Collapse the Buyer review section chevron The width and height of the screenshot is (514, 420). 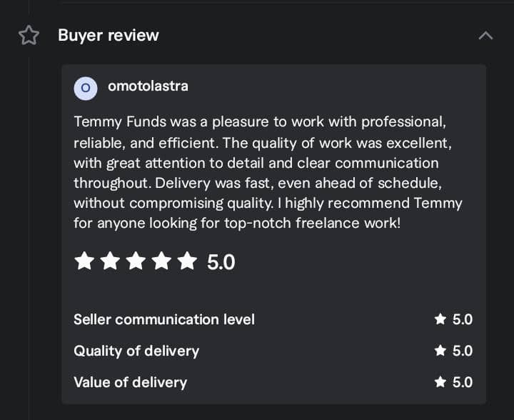(485, 35)
